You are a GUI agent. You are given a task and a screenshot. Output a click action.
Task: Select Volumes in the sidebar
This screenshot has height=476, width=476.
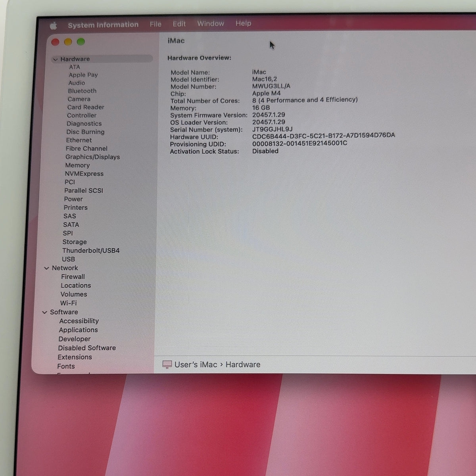coord(74,294)
